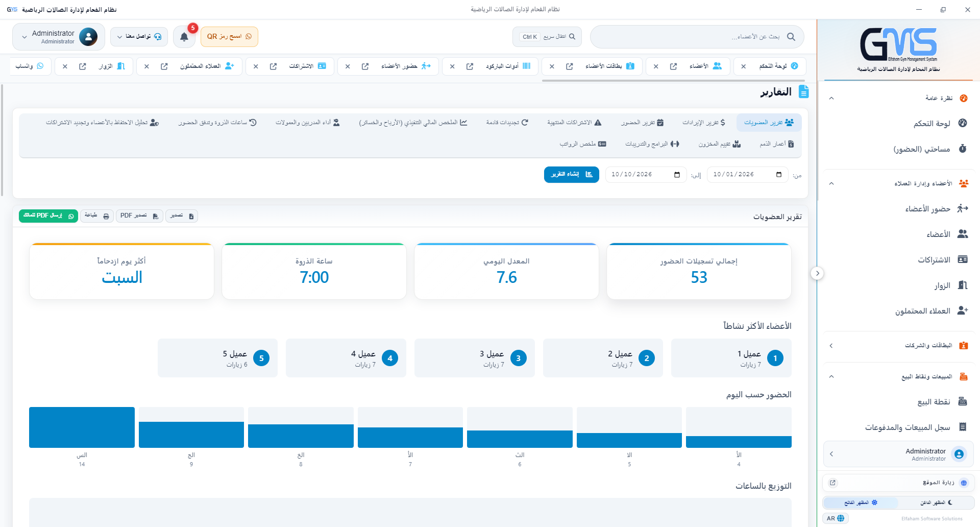Click the امسح رمز QR scan button
Screen dimensions: 980x527
pos(229,37)
